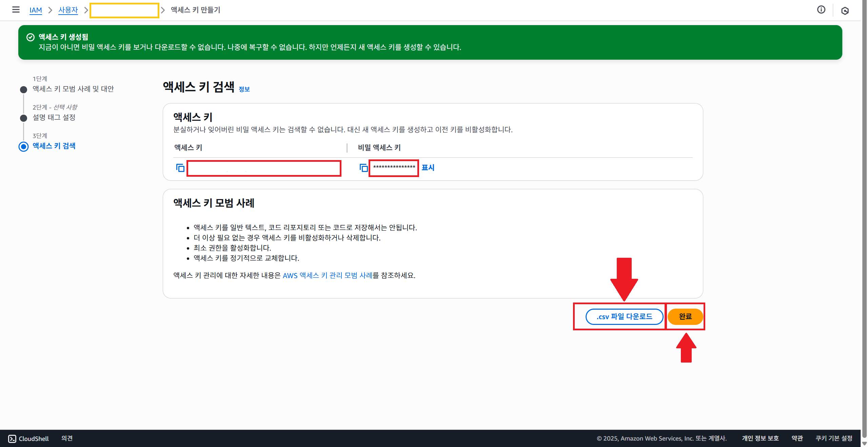The width and height of the screenshot is (868, 447).
Task: Click the IAM breadcrumb link
Action: [x=36, y=10]
